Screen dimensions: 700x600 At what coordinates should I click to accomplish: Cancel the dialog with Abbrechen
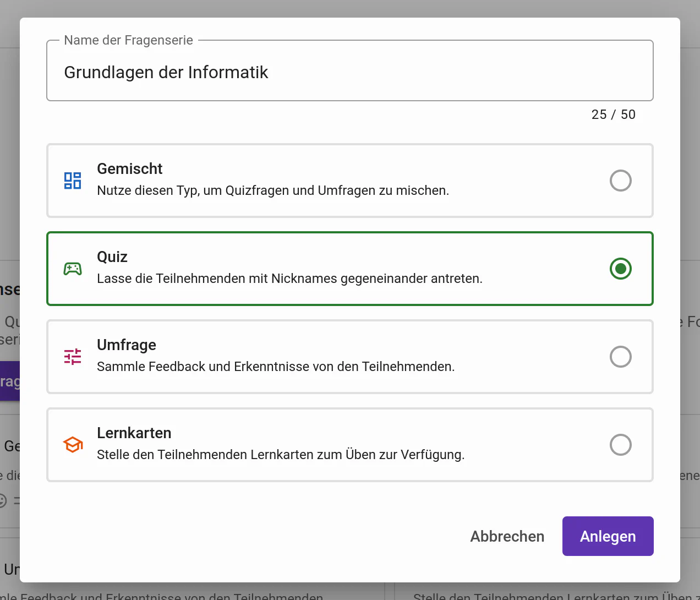[507, 536]
